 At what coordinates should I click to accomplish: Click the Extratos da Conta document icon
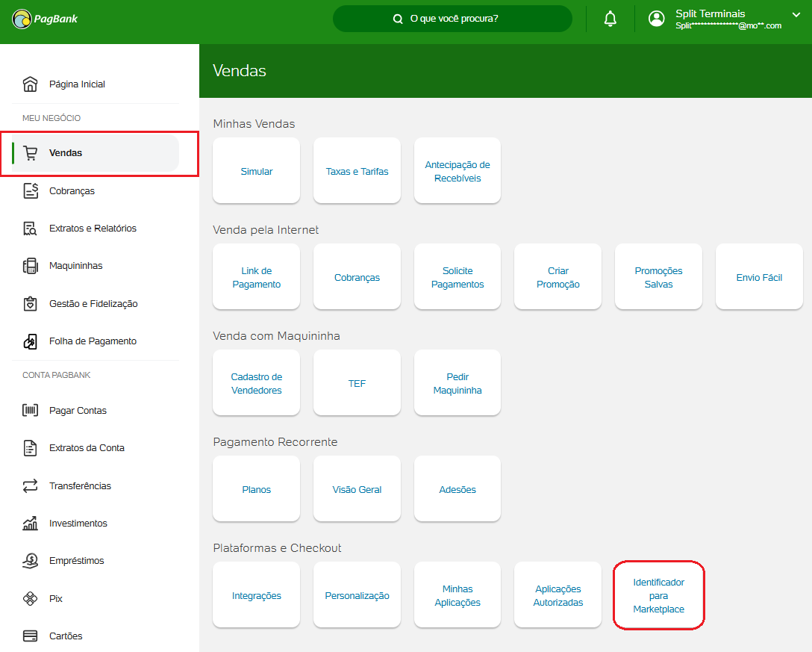[30, 448]
